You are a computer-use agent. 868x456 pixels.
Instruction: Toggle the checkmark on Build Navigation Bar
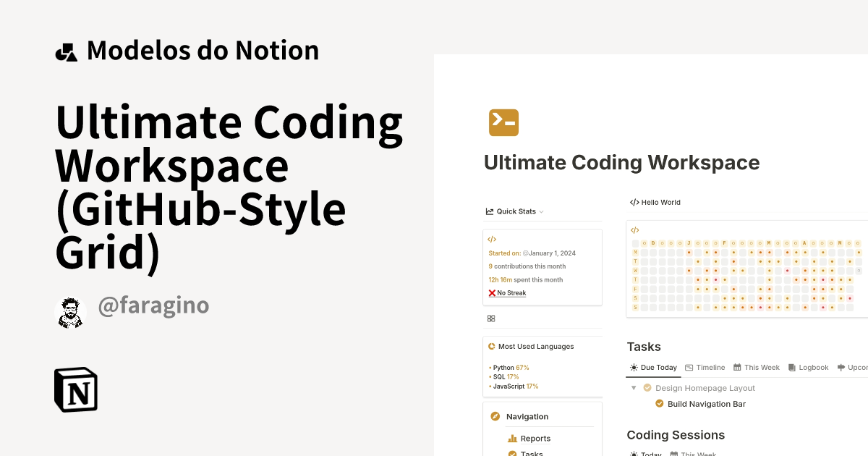click(x=660, y=403)
